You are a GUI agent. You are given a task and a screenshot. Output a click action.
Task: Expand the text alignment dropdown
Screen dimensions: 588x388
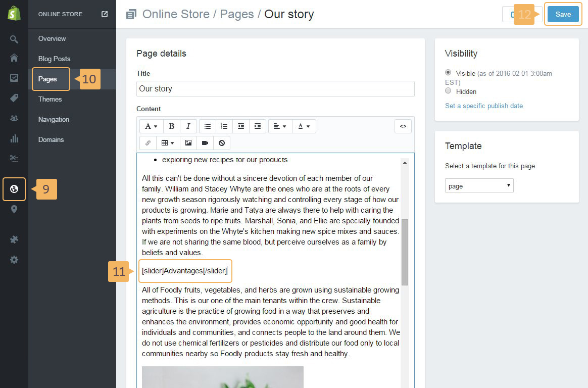[x=280, y=126]
